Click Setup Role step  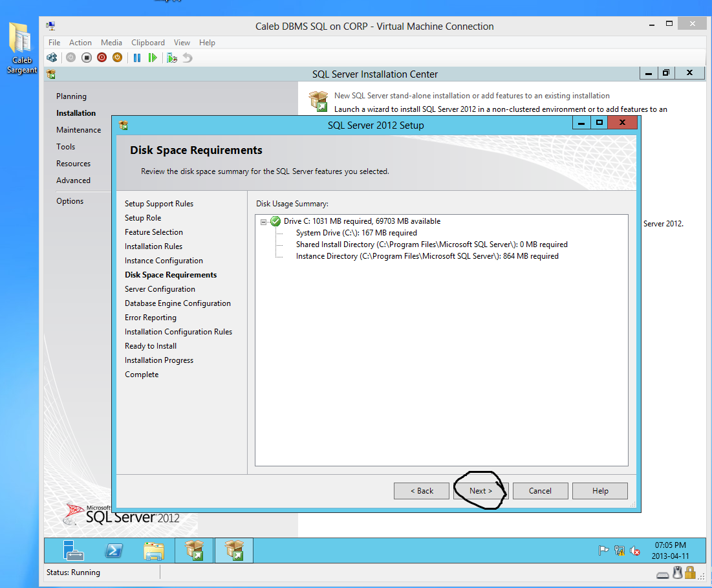tap(142, 218)
